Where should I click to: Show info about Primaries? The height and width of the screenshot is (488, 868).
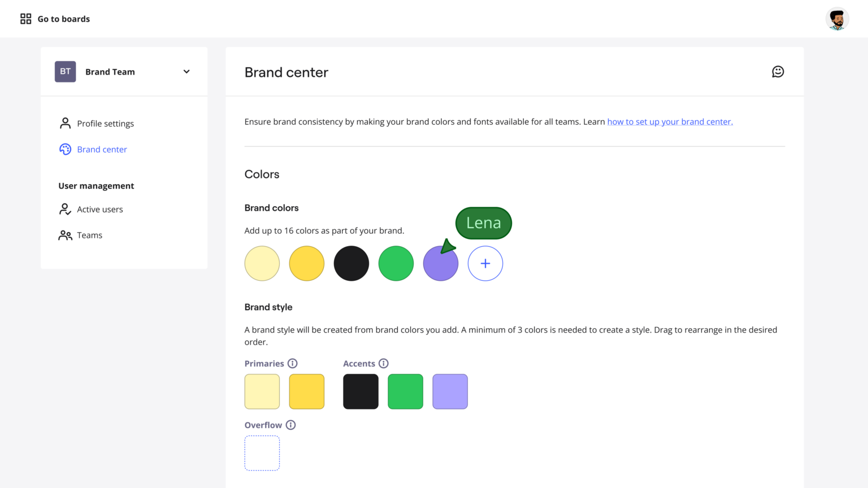pos(293,364)
